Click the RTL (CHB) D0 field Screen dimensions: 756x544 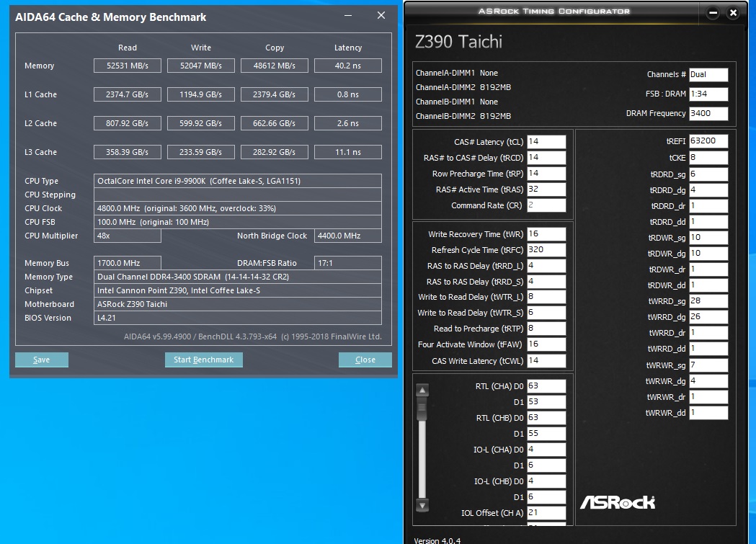pos(546,418)
